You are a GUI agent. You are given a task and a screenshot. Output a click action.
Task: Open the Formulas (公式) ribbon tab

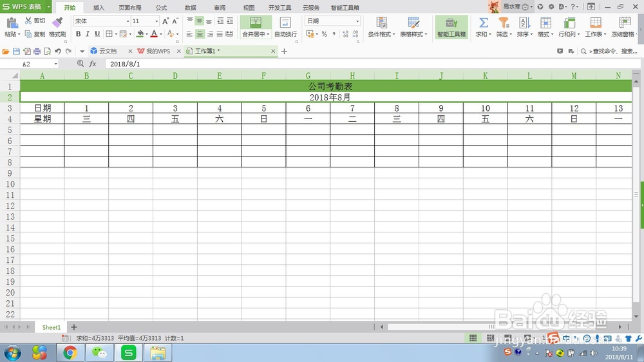coord(161,8)
